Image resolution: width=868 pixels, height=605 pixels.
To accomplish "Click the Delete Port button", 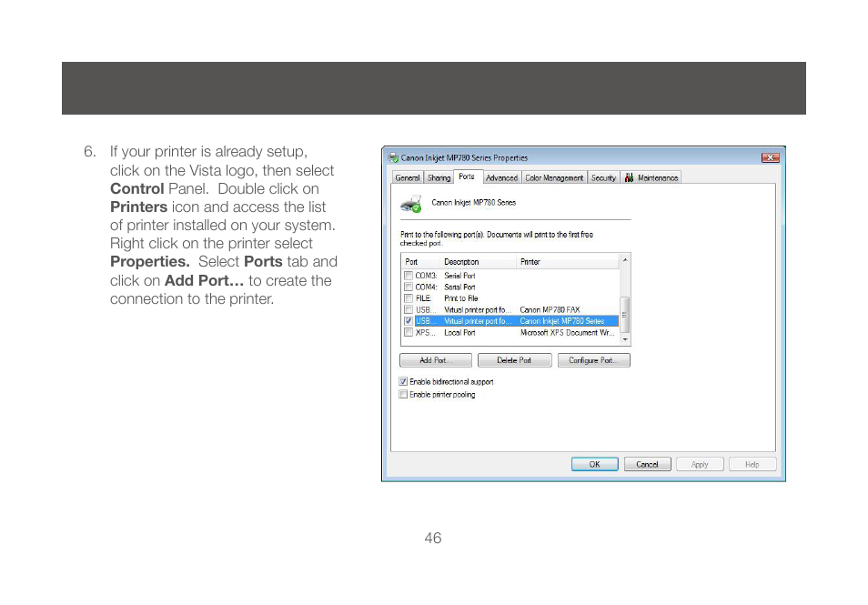I will pos(514,360).
